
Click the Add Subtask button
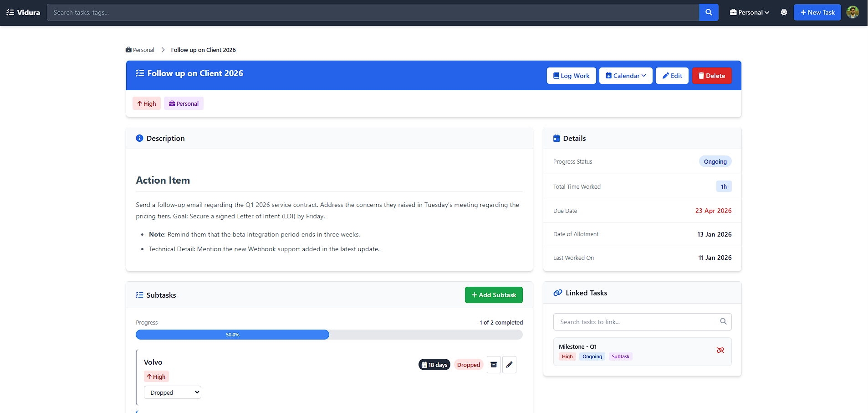click(493, 295)
